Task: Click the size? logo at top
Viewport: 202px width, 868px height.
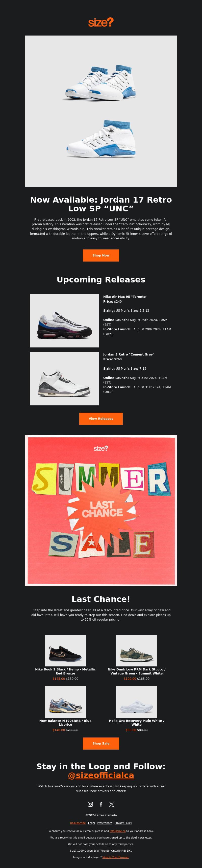Action: (x=101, y=22)
